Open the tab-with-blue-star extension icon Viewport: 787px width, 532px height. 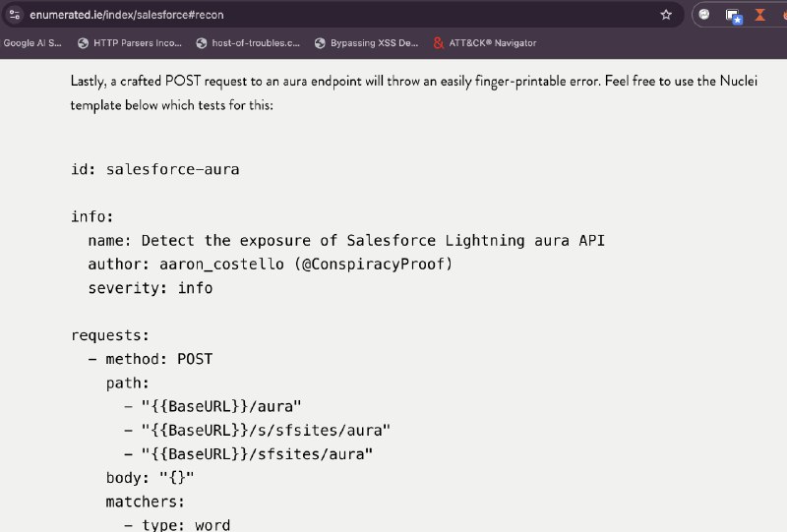[x=733, y=15]
